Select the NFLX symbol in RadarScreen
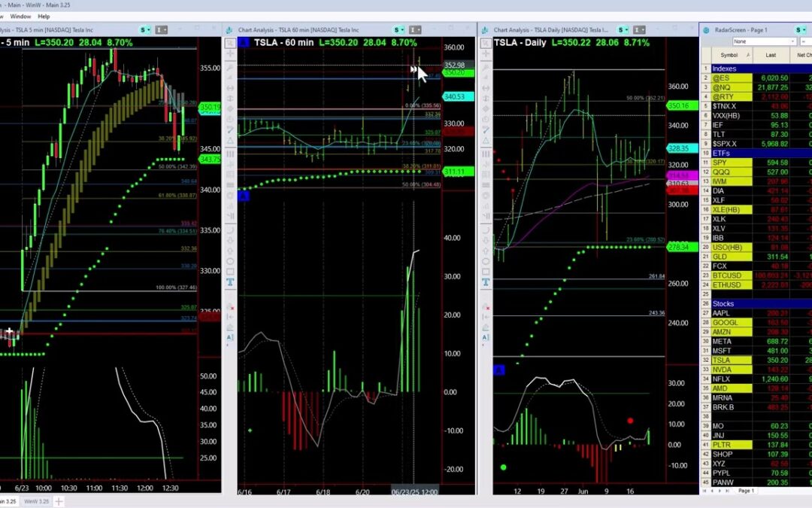This screenshot has height=508, width=812. coord(732,379)
